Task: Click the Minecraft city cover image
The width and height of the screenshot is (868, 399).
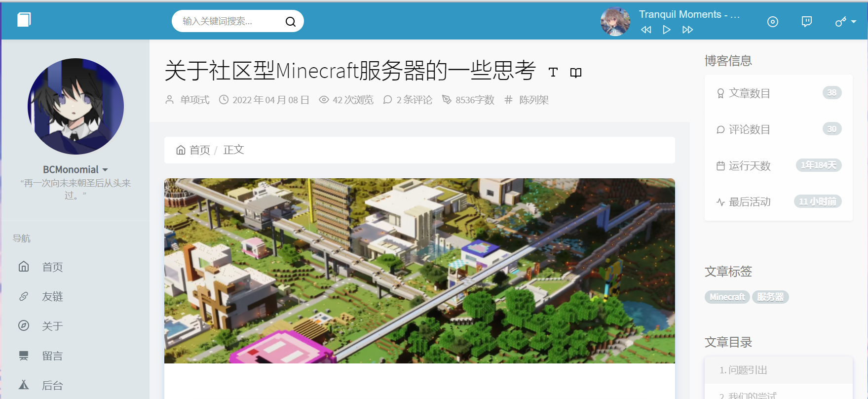Action: (419, 271)
